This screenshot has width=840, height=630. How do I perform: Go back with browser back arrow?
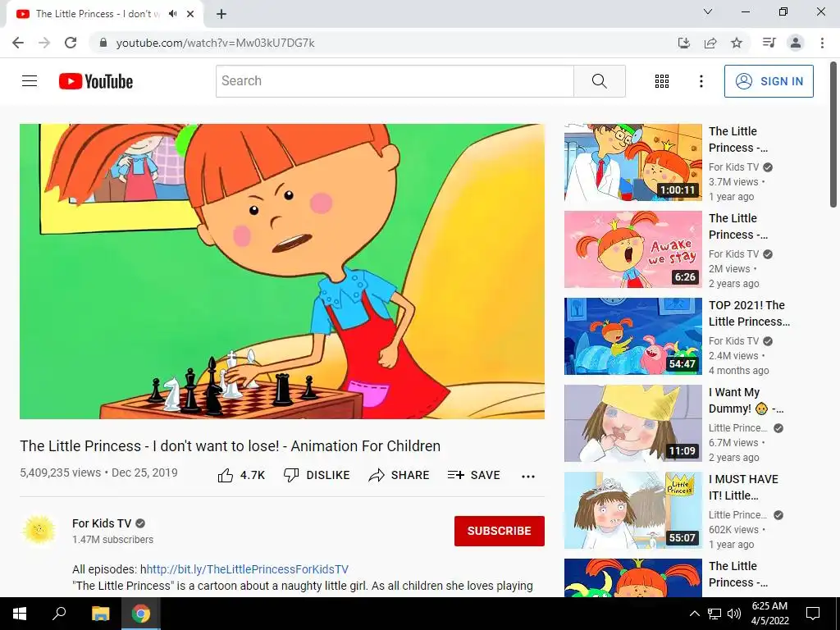pos(18,43)
